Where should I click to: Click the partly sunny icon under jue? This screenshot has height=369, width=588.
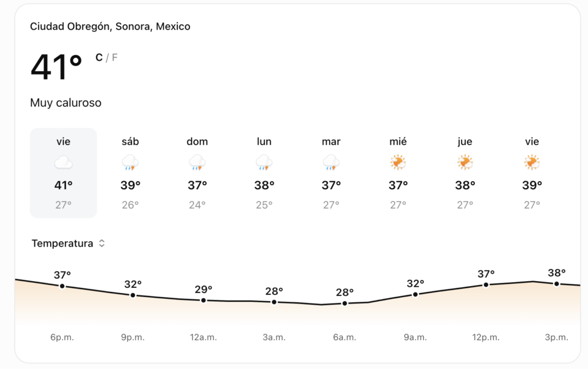click(465, 163)
